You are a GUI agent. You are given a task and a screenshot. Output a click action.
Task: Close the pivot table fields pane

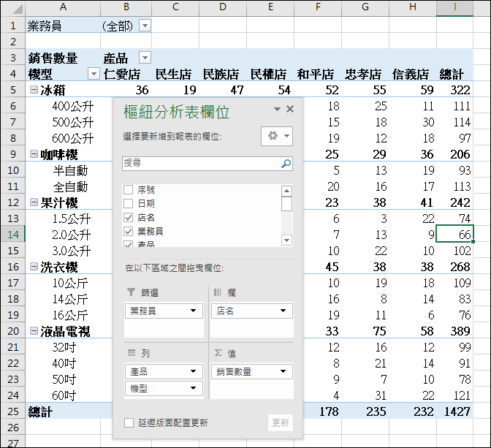pos(290,109)
